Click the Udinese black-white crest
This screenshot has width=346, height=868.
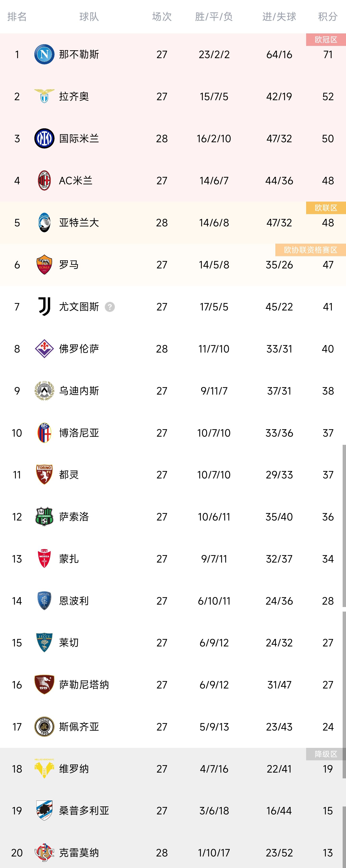coord(44,391)
